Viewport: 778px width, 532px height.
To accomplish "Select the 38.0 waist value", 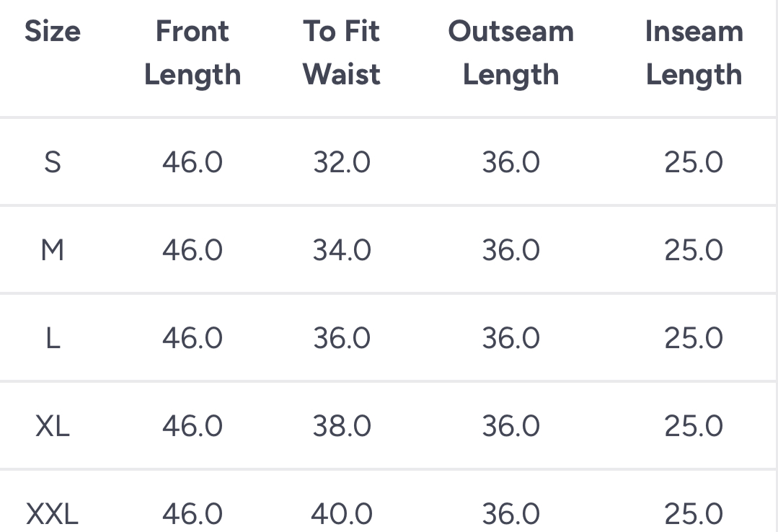I will coord(342,427).
